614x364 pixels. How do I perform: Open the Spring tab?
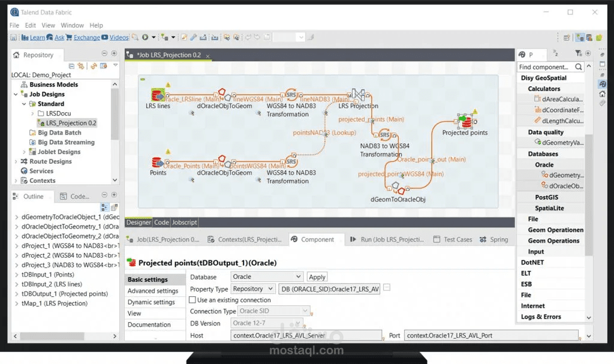point(494,239)
